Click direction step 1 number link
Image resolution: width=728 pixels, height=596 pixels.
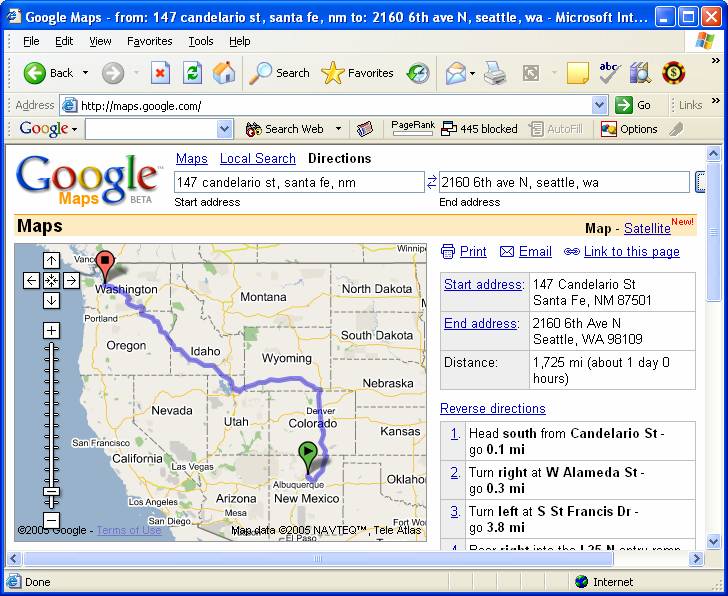click(455, 434)
